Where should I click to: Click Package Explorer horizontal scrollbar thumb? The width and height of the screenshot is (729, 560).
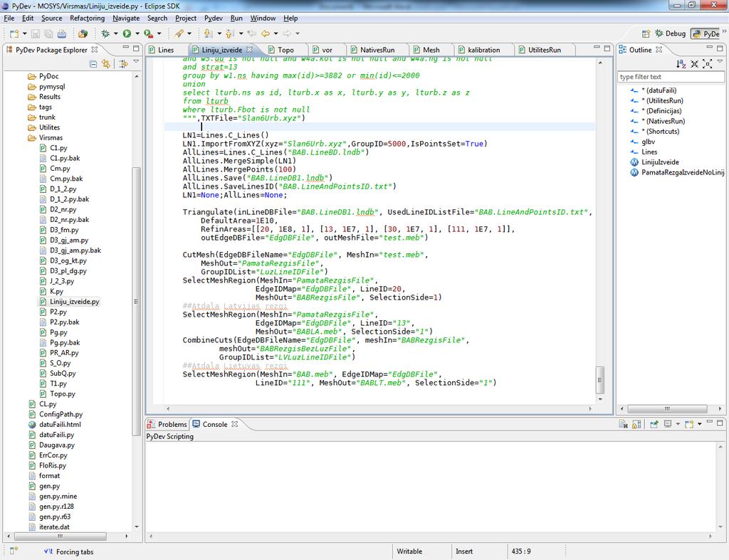(61, 537)
